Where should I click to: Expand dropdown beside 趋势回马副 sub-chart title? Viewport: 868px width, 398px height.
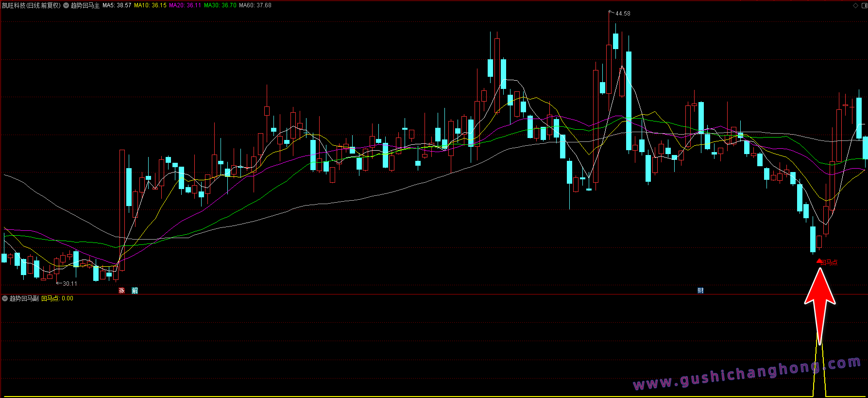point(5,298)
